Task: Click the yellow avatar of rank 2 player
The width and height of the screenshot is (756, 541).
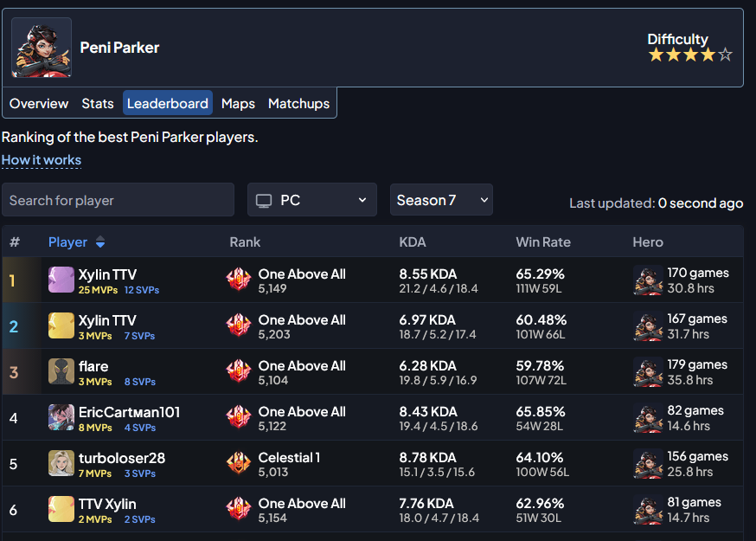Action: click(x=61, y=325)
